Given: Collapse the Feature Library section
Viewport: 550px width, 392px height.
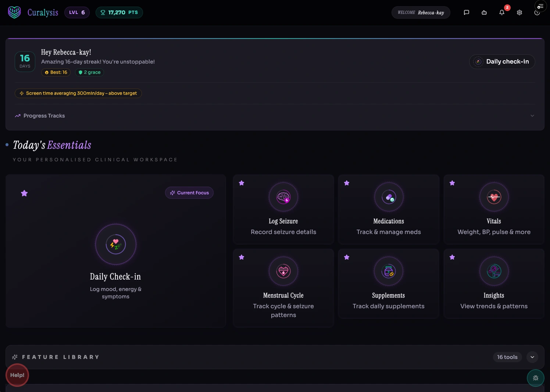Looking at the screenshot, I should [532, 357].
